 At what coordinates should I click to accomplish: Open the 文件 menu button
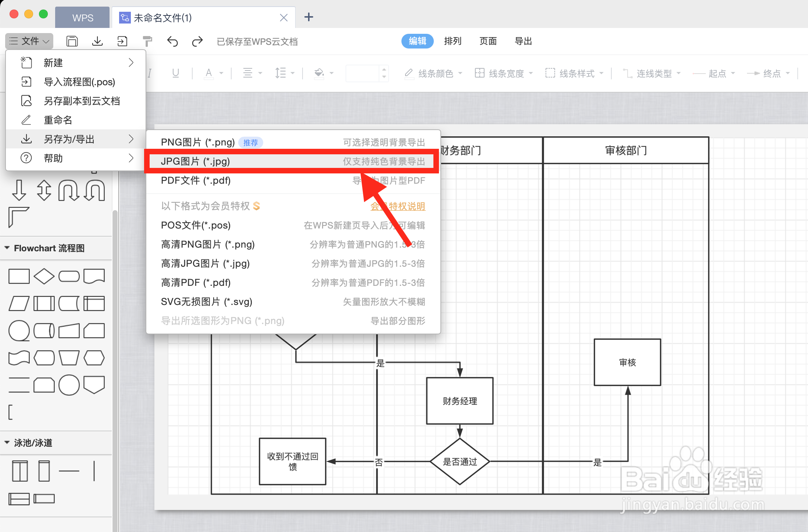pyautogui.click(x=29, y=41)
